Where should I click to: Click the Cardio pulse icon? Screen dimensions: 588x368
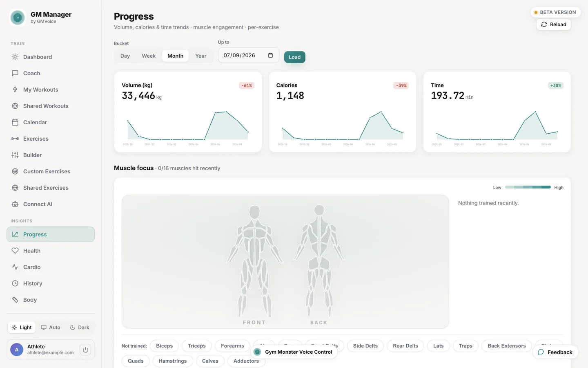[15, 267]
